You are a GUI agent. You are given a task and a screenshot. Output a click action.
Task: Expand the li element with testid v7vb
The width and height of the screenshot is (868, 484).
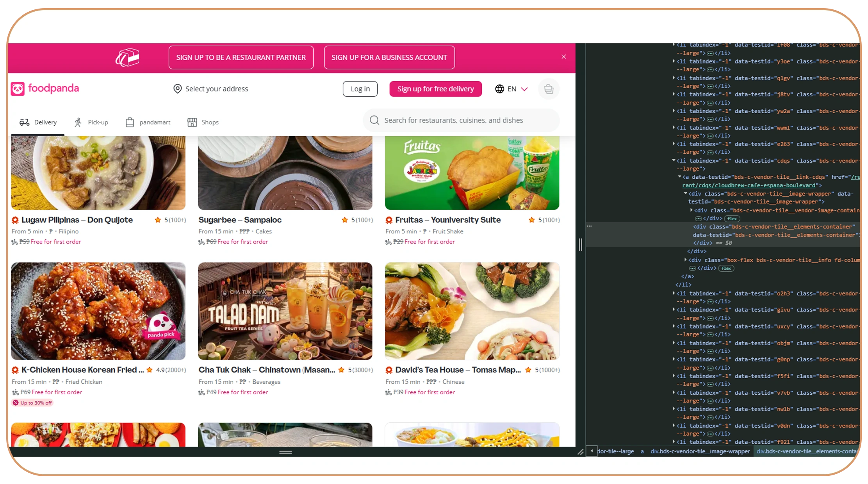674,393
